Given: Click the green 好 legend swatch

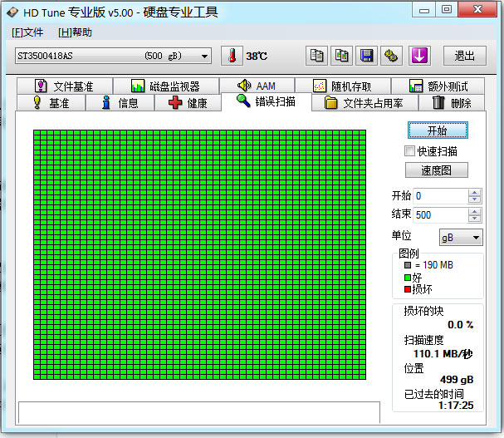Looking at the screenshot, I should (408, 278).
